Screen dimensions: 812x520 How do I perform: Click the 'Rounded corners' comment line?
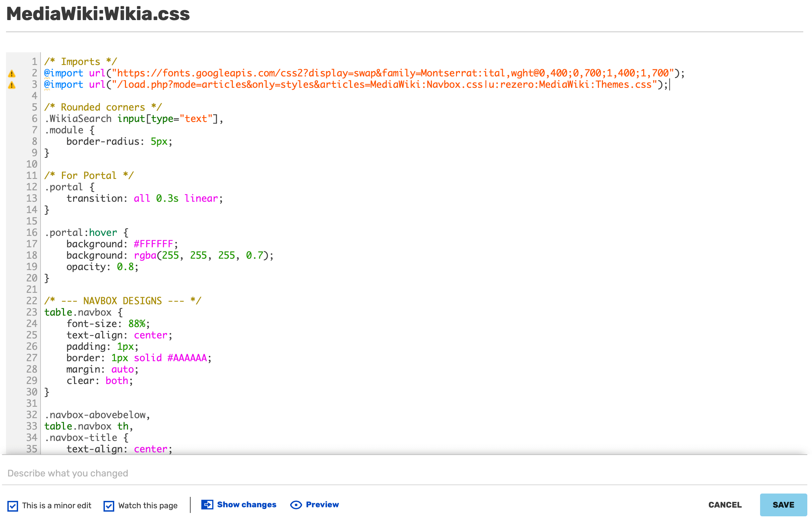103,107
